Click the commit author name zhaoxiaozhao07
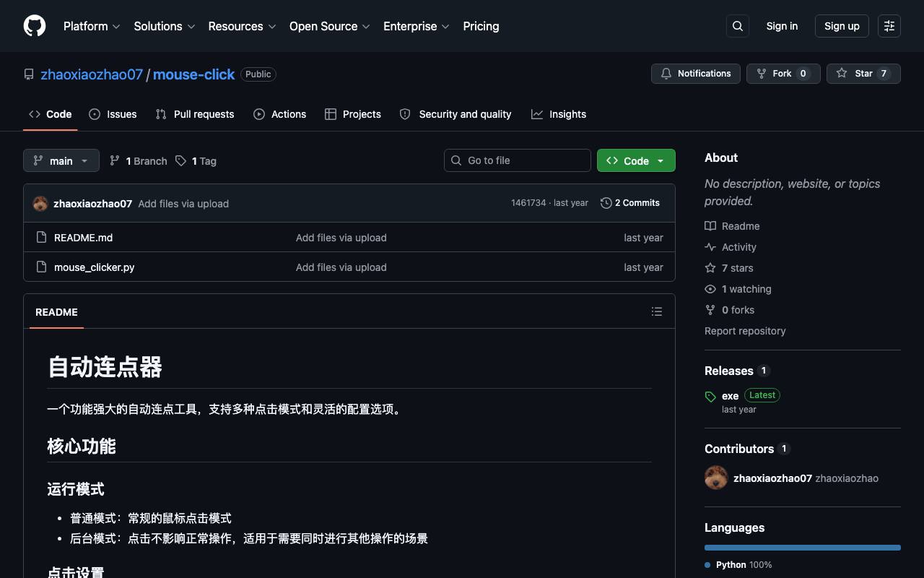Screen dimensions: 924x578 tap(92, 204)
